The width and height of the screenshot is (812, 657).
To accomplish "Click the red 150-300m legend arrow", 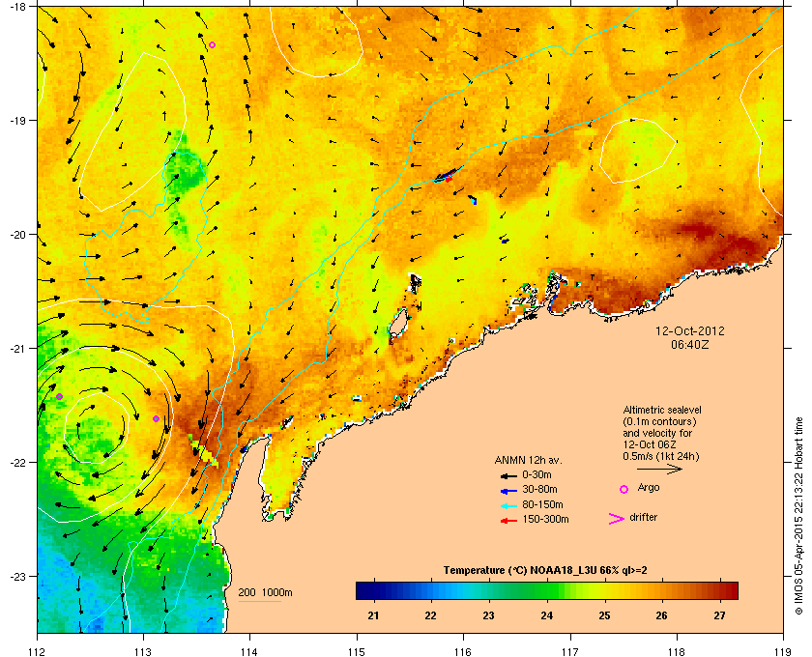I will point(508,521).
